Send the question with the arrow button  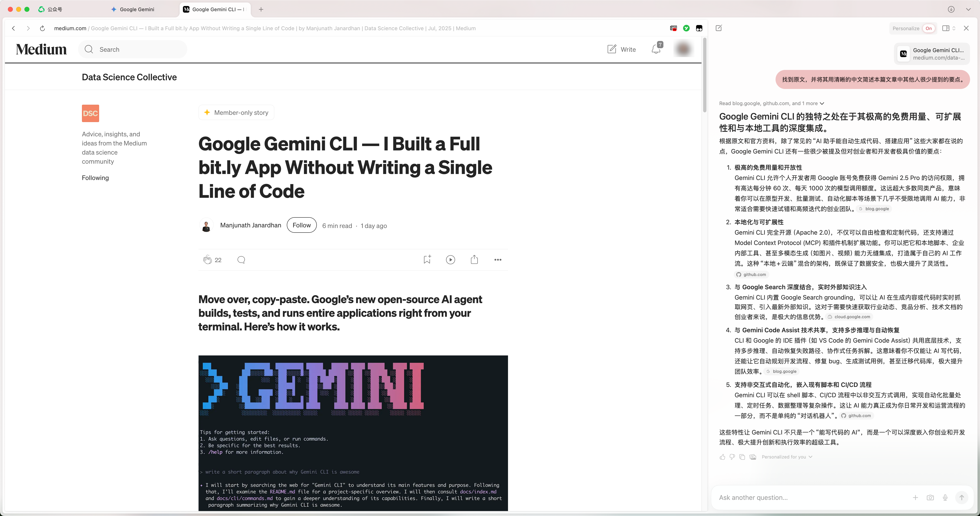point(961,497)
